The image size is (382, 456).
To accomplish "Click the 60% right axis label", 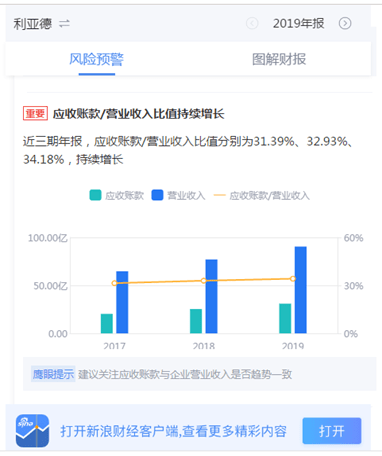I will click(353, 238).
